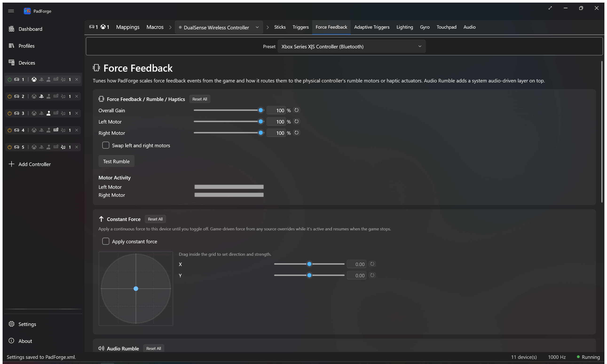Viewport: 607px width, 364px height.
Task: Select Xbox type for controller slot 5
Action: pos(34,147)
